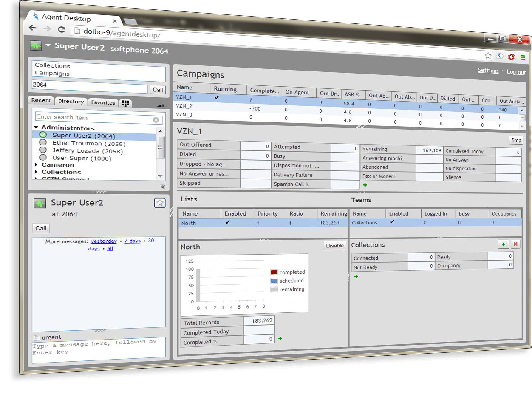Stop the VZN_1 campaign
532x397 pixels.
516,140
